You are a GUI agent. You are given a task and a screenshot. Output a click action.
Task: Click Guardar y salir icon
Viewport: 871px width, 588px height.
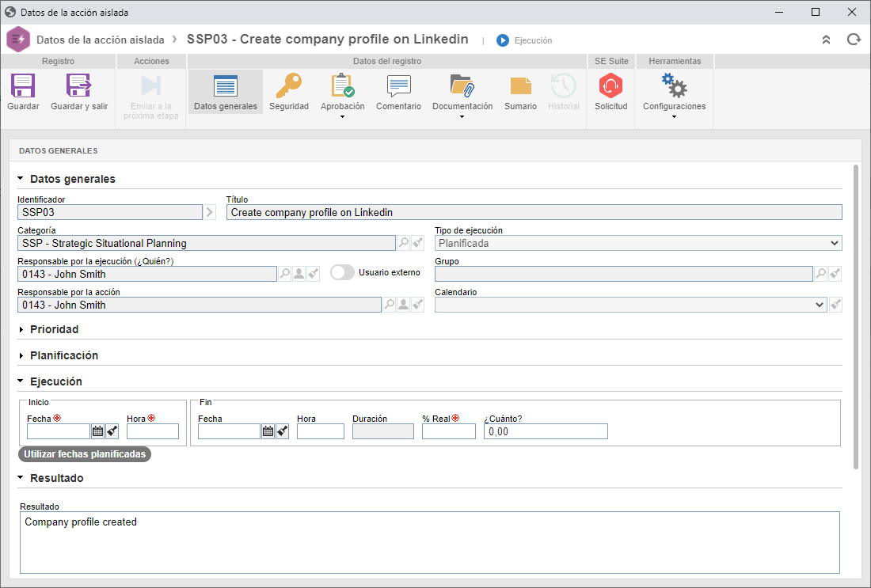(x=79, y=86)
